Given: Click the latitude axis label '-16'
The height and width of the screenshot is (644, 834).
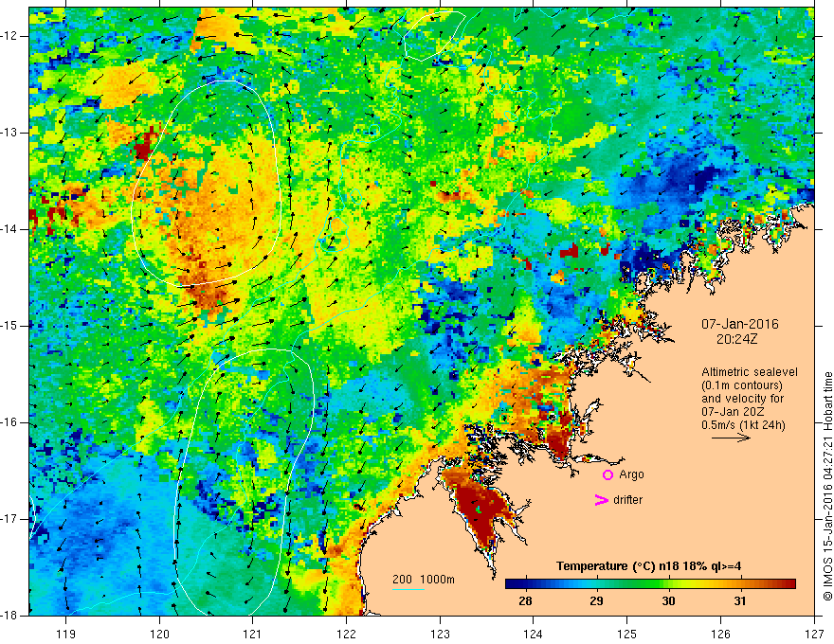Looking at the screenshot, I should click(x=9, y=422).
